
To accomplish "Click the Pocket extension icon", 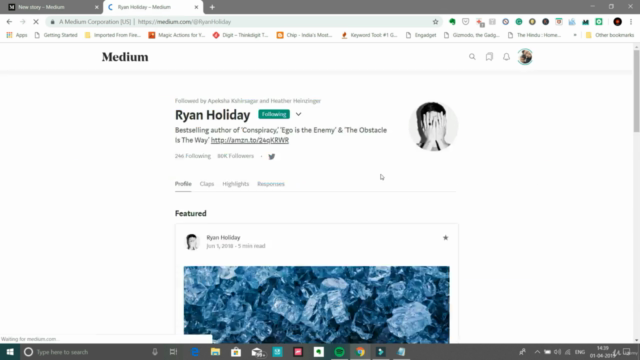I will 466,22.
